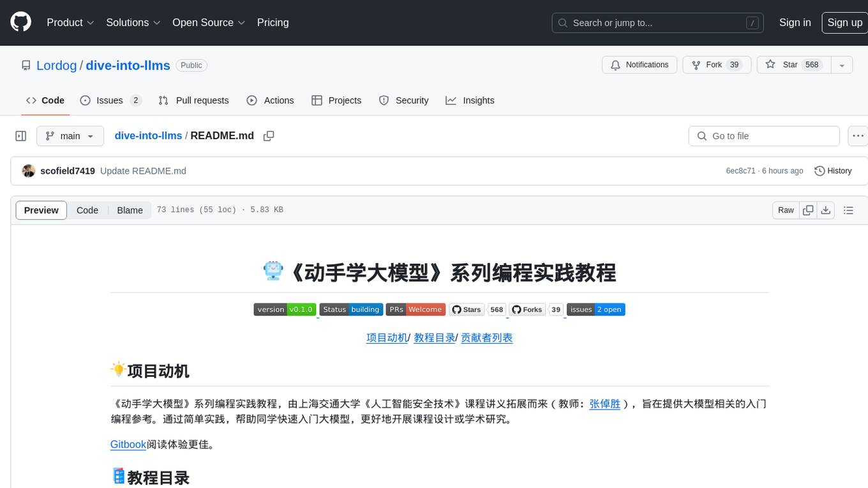The height and width of the screenshot is (488, 868).
Task: Switch to the Insights tab
Action: tap(470, 100)
